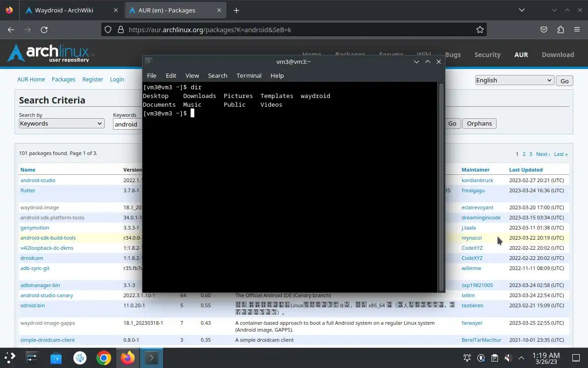Viewport: 588px width, 368px height.
Task: Open the Arch Linux user repository logo
Action: click(51, 53)
